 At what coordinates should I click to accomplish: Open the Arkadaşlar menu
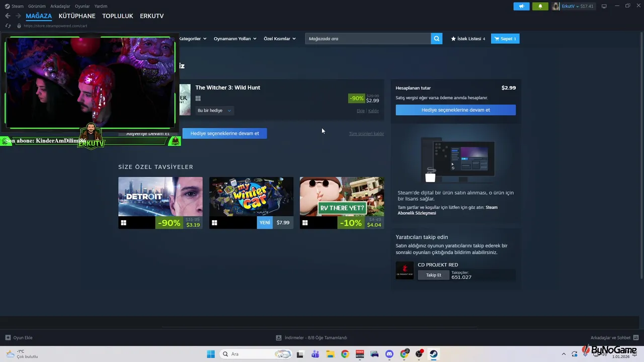[x=60, y=6]
